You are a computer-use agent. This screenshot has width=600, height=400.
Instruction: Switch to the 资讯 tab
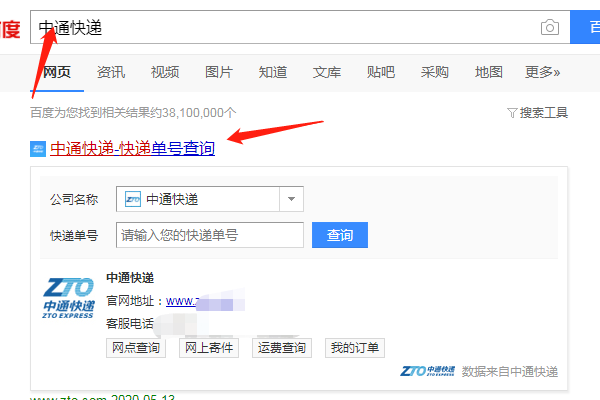click(111, 72)
